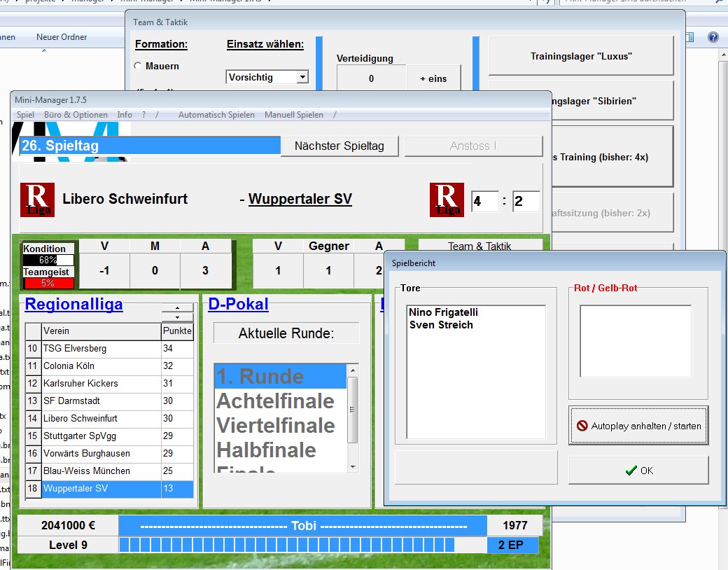Open the D-Pokal heading link
728x570 pixels.
(239, 304)
